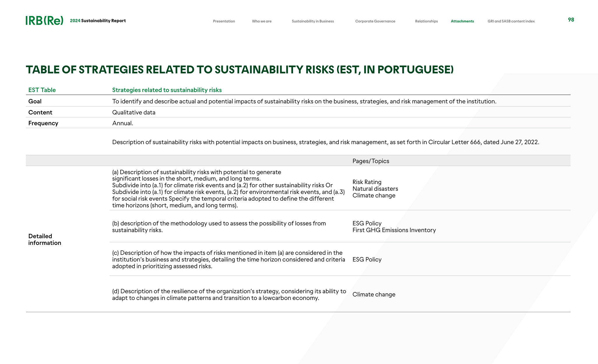Go to Who we are section

pyautogui.click(x=262, y=21)
